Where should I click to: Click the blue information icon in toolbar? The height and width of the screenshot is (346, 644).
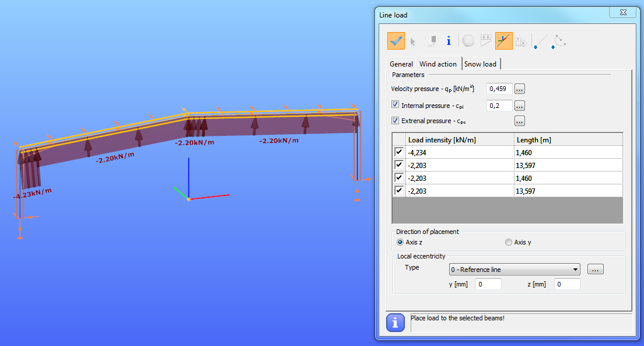coord(449,41)
